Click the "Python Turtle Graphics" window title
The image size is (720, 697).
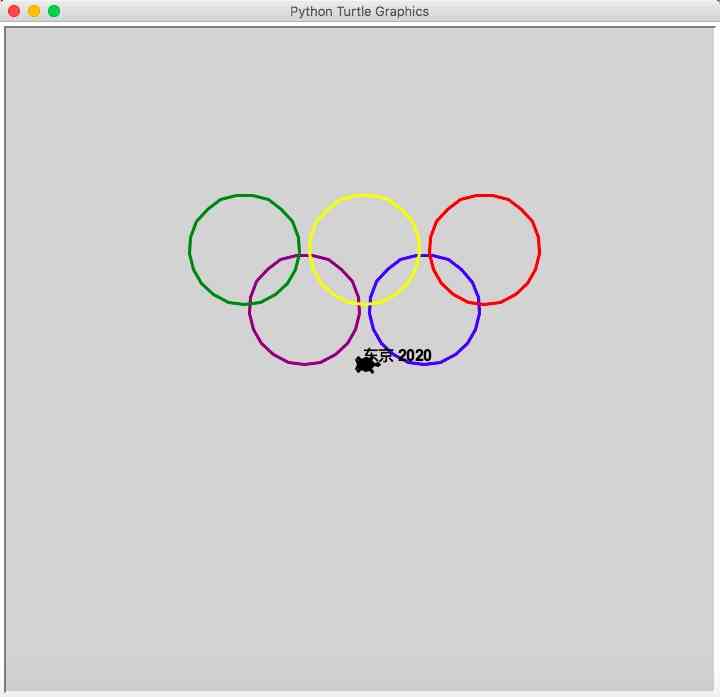[x=359, y=12]
